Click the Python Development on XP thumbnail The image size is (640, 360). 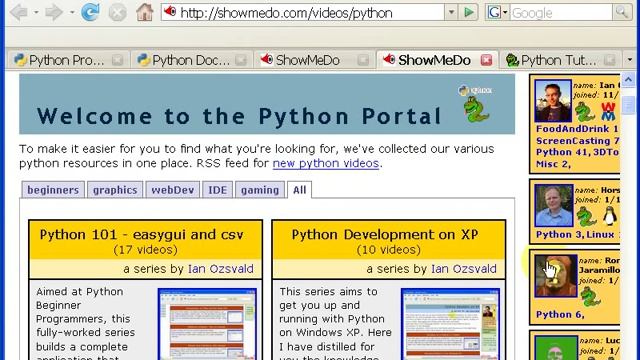tap(451, 324)
